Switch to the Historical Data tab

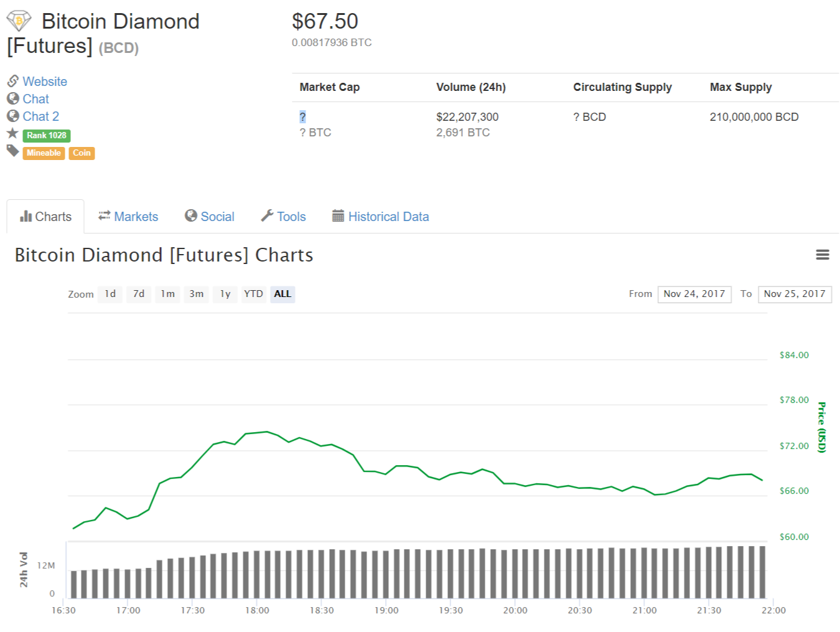pos(381,216)
